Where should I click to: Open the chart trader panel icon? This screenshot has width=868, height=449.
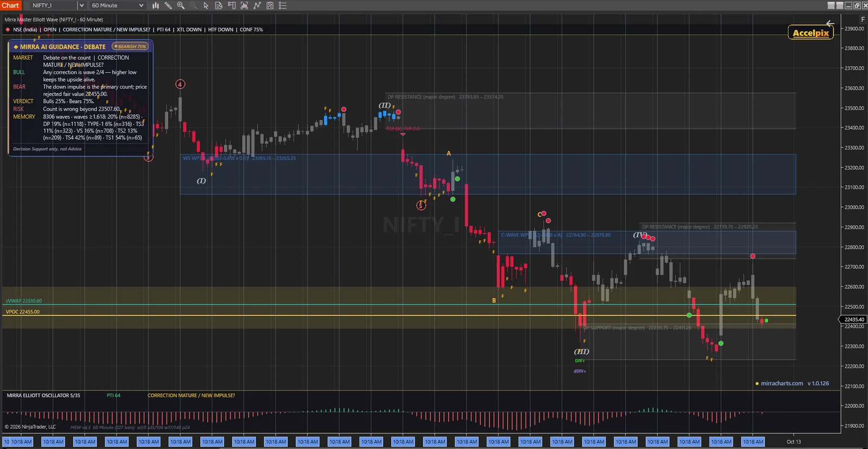click(232, 5)
